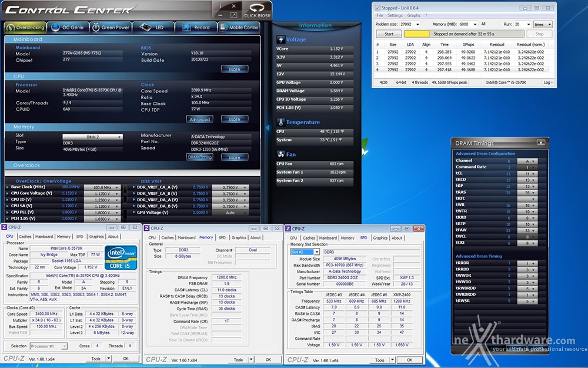Close the DRAM Timings panel

541,142
